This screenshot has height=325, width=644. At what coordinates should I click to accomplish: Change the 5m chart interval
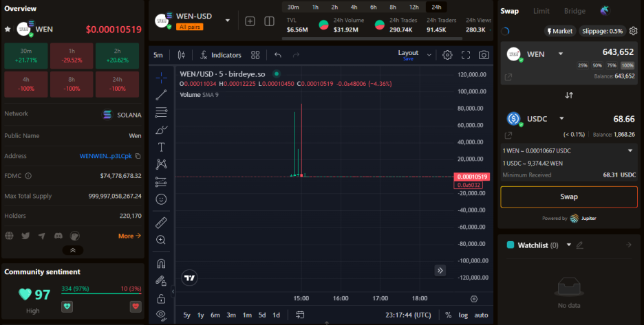tap(158, 55)
